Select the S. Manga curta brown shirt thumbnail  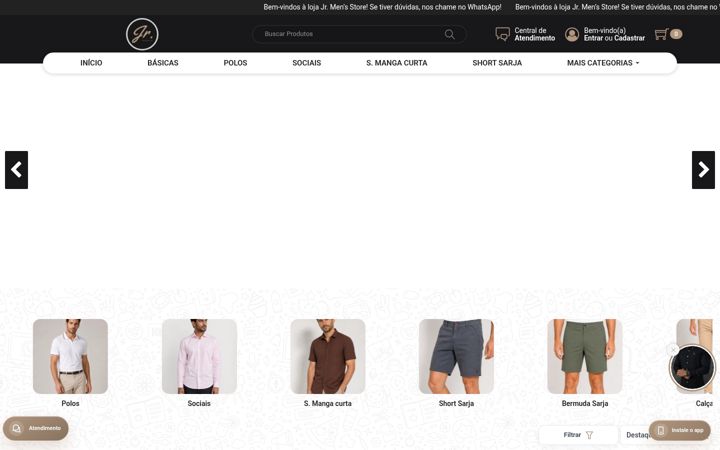click(328, 356)
